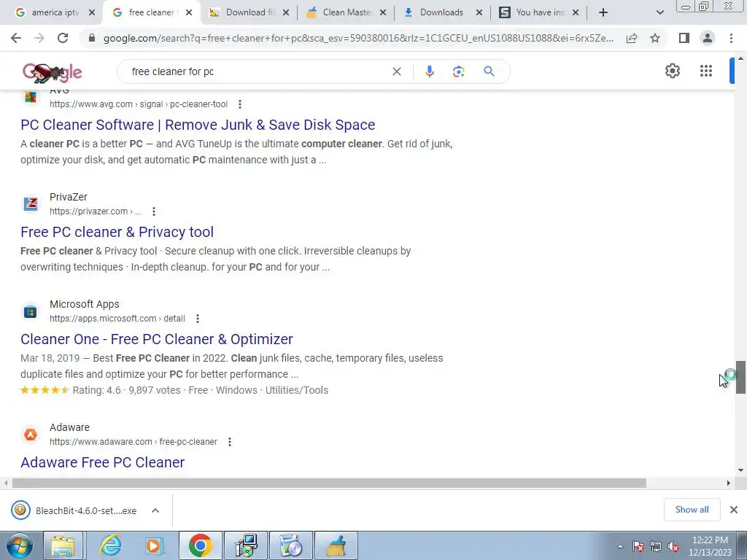Search by voice microphone icon

click(x=429, y=71)
